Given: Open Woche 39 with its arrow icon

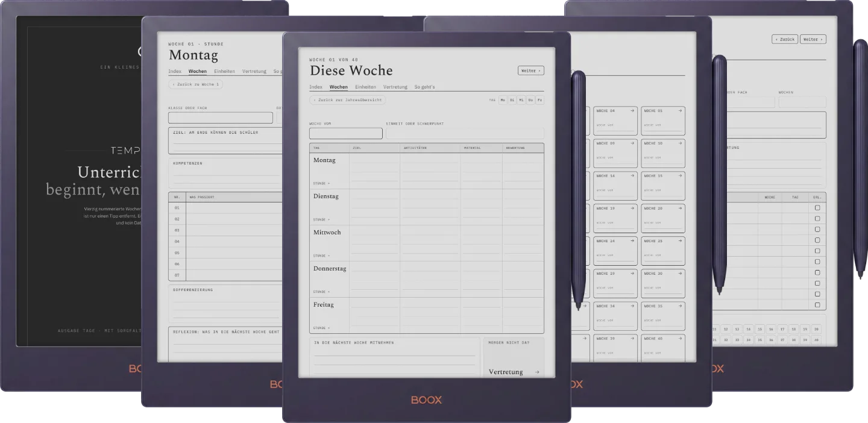Looking at the screenshot, I should coord(632,338).
